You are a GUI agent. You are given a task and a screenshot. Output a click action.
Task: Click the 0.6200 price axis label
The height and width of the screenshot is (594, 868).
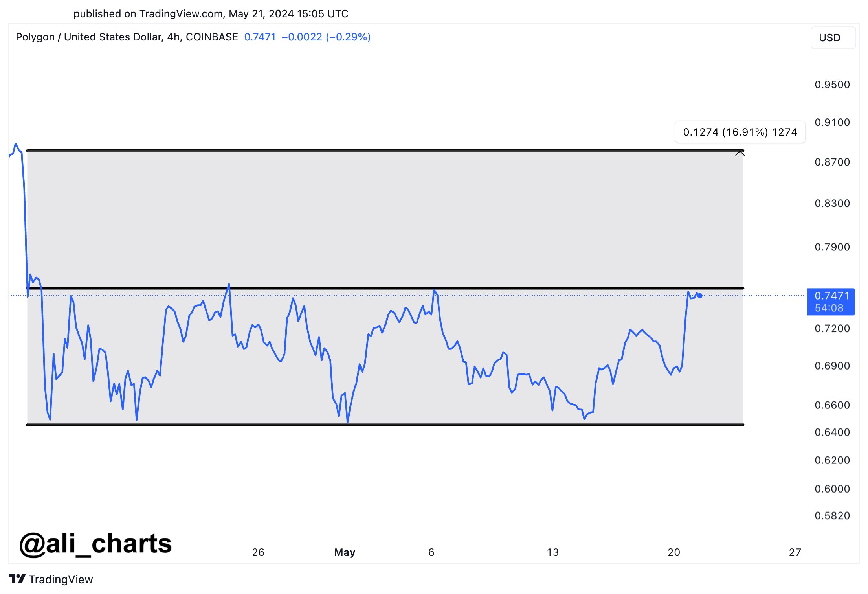(x=832, y=460)
